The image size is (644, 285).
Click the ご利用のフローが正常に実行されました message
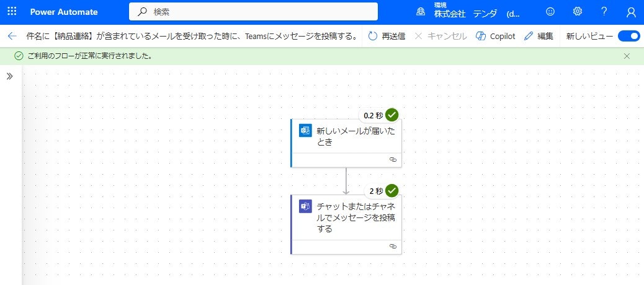pyautogui.click(x=90, y=56)
